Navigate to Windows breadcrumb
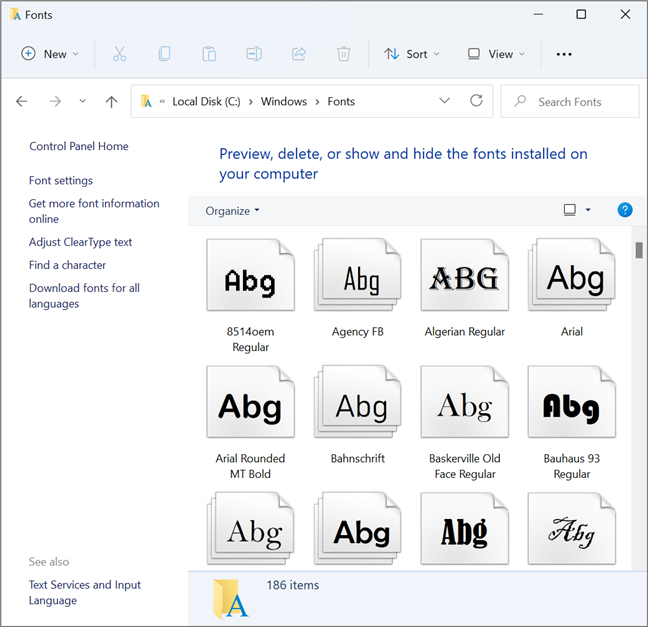648x627 pixels. coord(284,101)
